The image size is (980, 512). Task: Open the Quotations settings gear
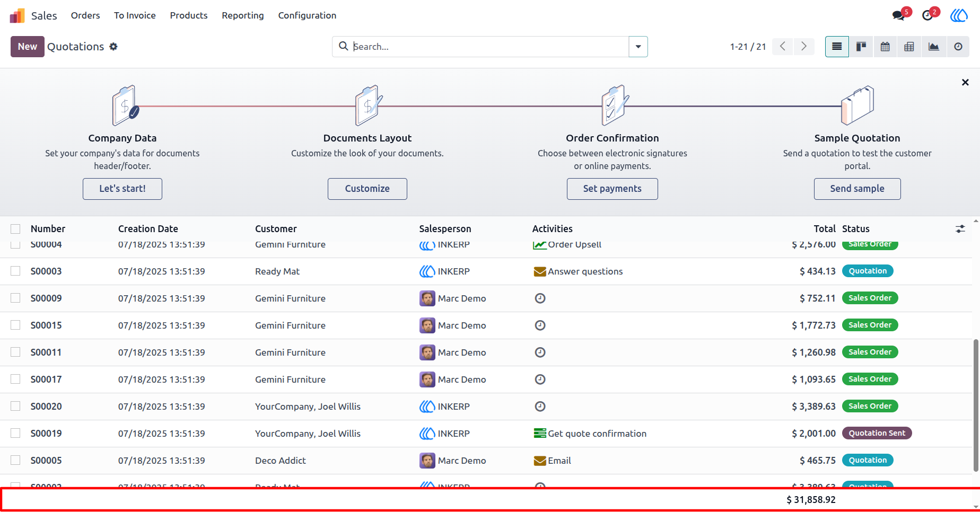click(113, 47)
